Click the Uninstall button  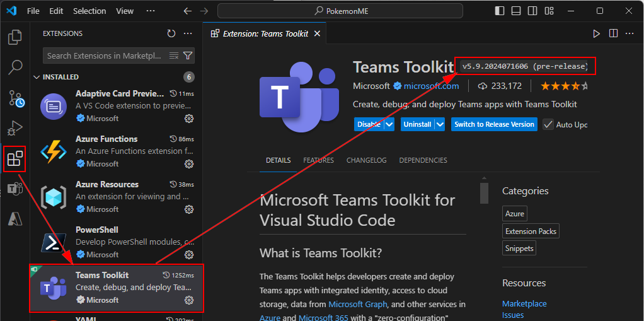click(x=417, y=124)
